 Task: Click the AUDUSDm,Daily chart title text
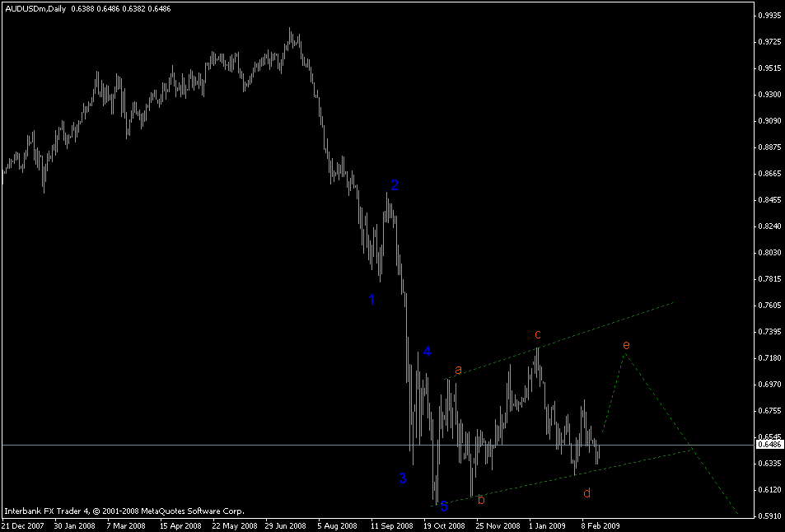tap(35, 9)
